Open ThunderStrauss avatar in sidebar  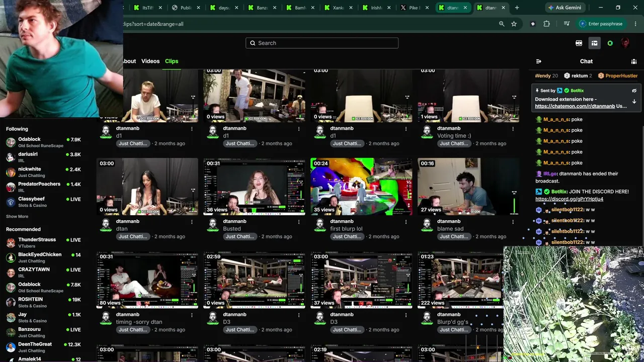point(11,243)
